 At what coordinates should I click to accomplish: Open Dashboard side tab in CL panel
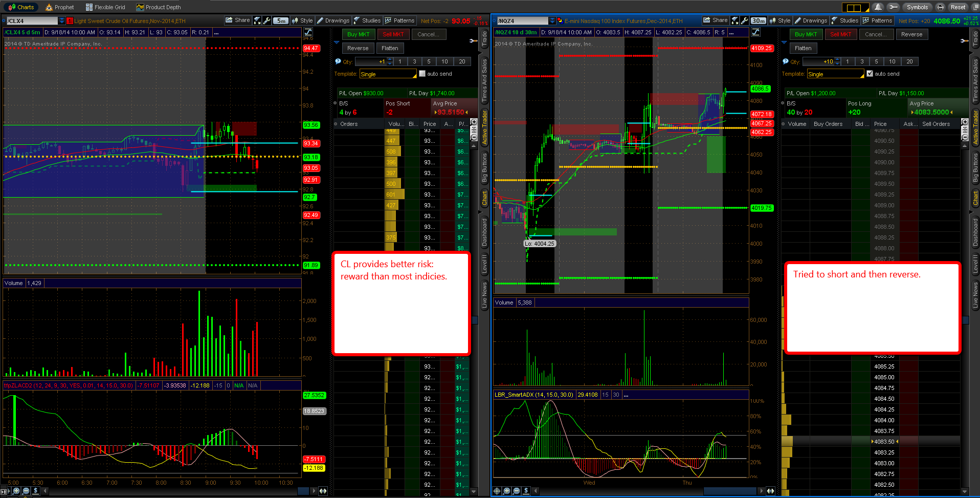[484, 232]
